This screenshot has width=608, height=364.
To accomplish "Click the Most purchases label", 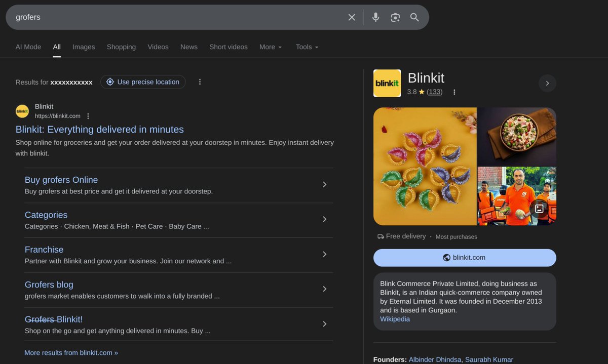I will click(x=457, y=237).
